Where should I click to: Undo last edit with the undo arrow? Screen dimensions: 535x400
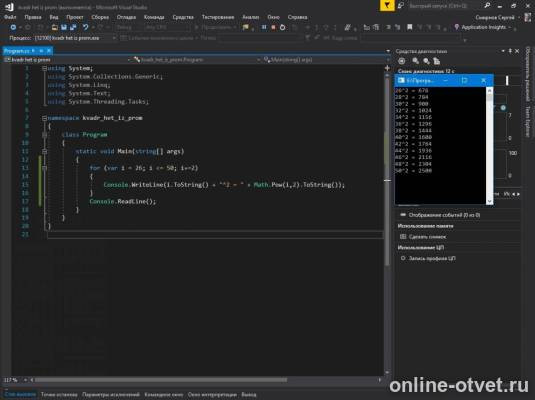pyautogui.click(x=85, y=27)
